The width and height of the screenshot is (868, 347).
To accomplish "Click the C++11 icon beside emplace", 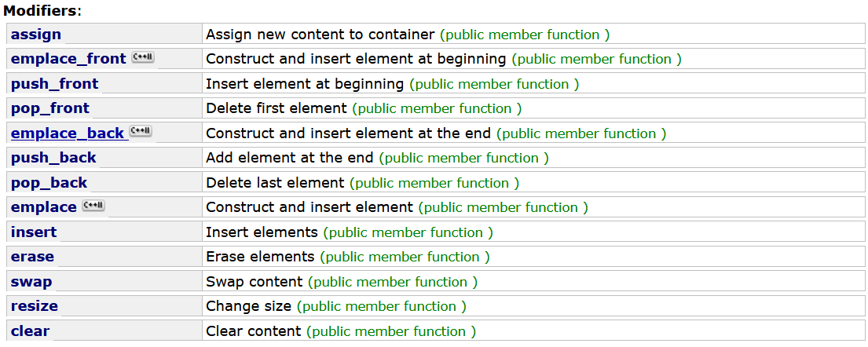I will (x=93, y=206).
